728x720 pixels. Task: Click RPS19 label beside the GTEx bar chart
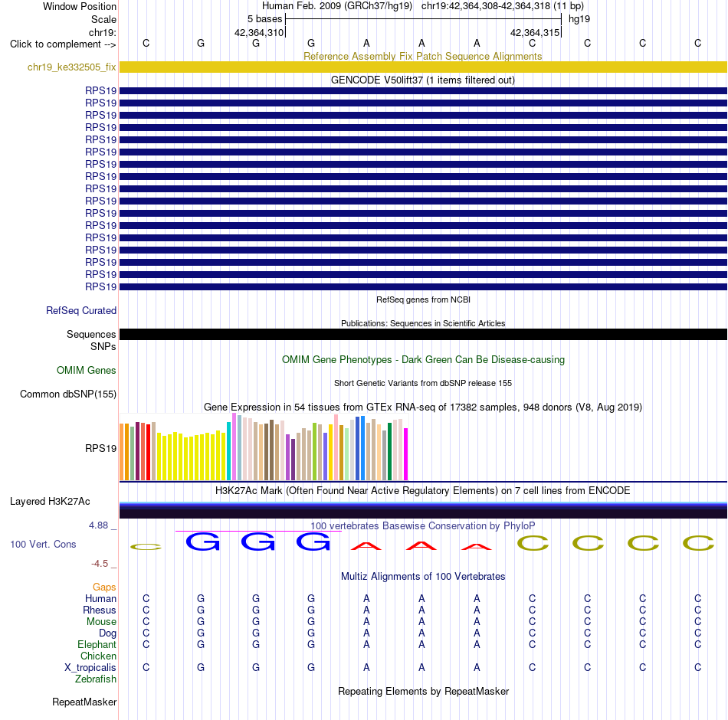(x=100, y=448)
